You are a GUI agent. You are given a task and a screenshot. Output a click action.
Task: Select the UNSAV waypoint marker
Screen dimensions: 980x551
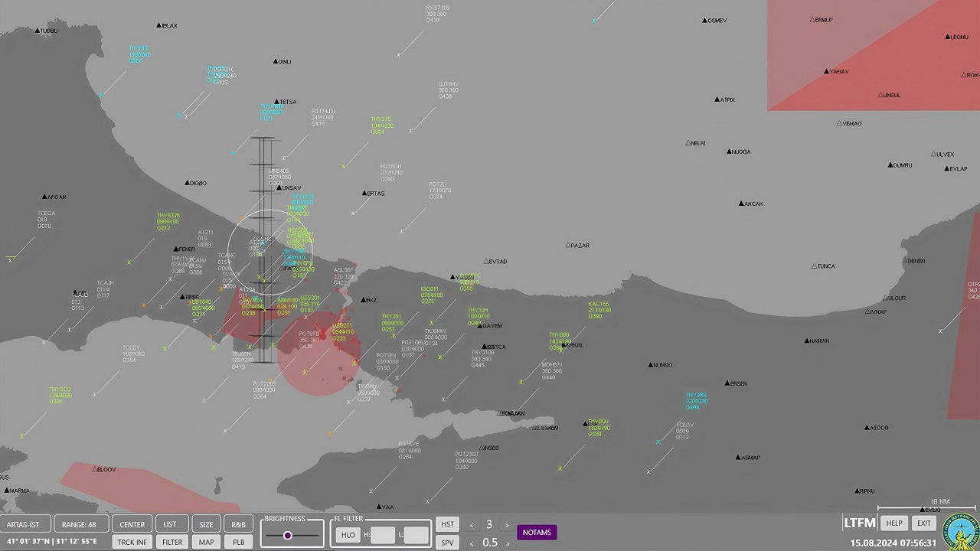pyautogui.click(x=279, y=187)
